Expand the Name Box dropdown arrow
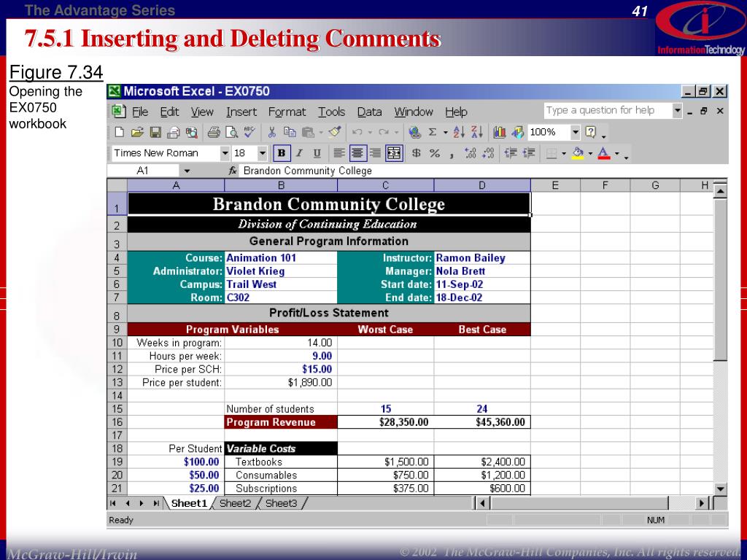747x560 pixels. pyautogui.click(x=187, y=171)
